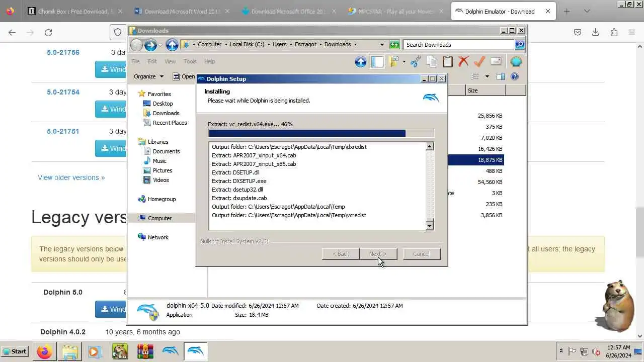
Task: Click the red X Delete icon
Action: click(463, 61)
